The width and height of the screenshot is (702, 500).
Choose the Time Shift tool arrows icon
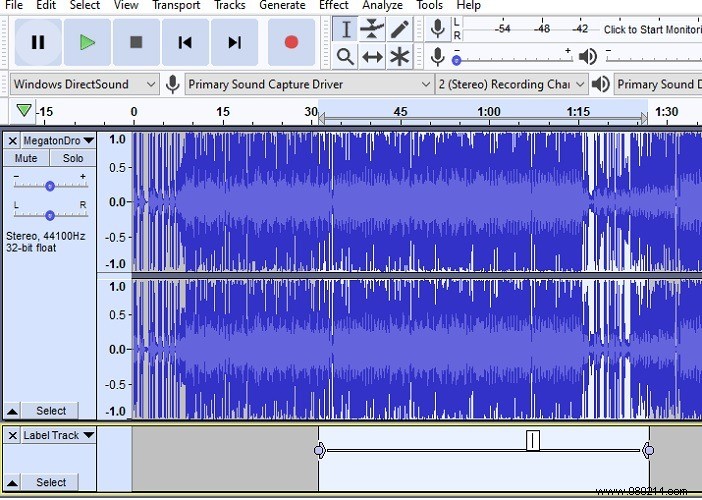click(372, 57)
